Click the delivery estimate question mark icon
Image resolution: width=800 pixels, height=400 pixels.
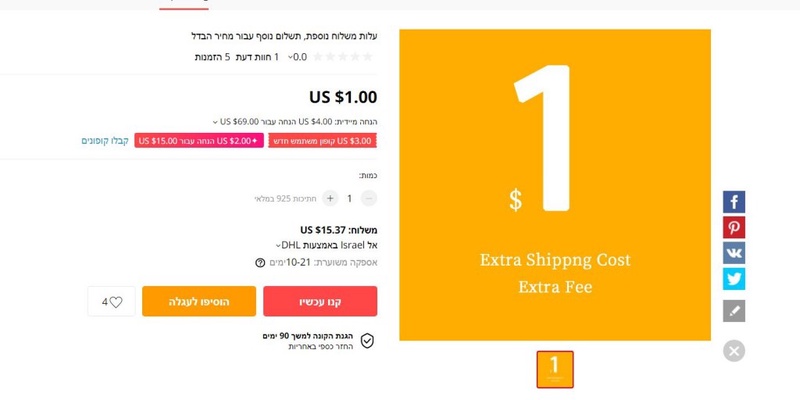point(260,263)
